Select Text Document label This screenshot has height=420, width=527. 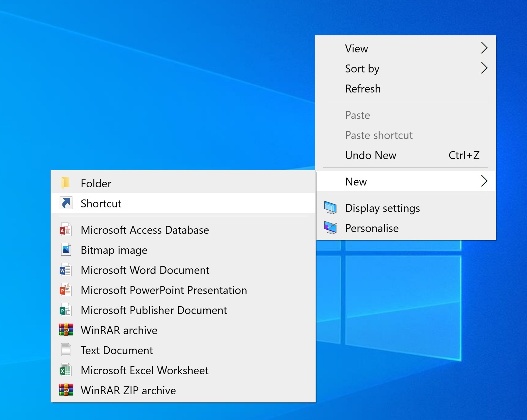117,350
